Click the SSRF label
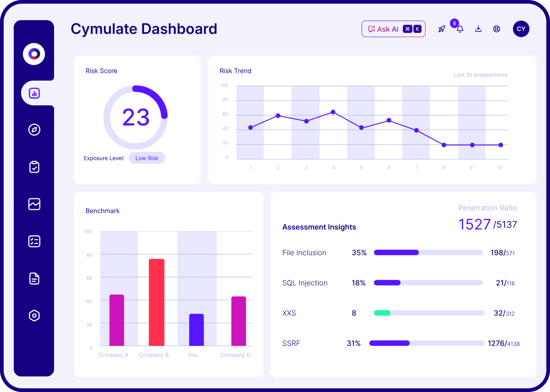Viewport: 550px width, 392px height. [291, 343]
